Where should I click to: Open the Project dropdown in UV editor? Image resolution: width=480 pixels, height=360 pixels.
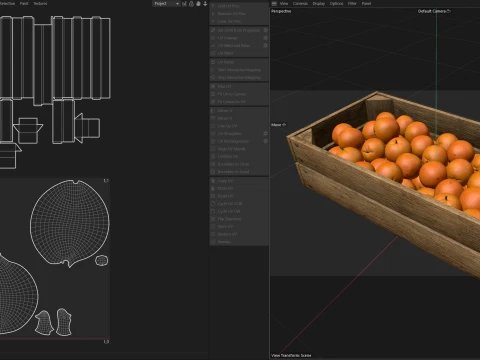[x=166, y=4]
